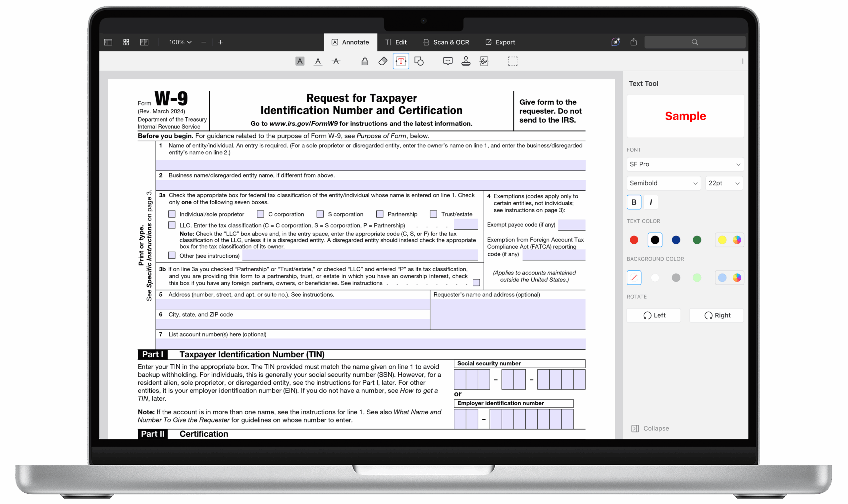Open the Shapes tool
This screenshot has height=504, width=848.
coord(419,61)
